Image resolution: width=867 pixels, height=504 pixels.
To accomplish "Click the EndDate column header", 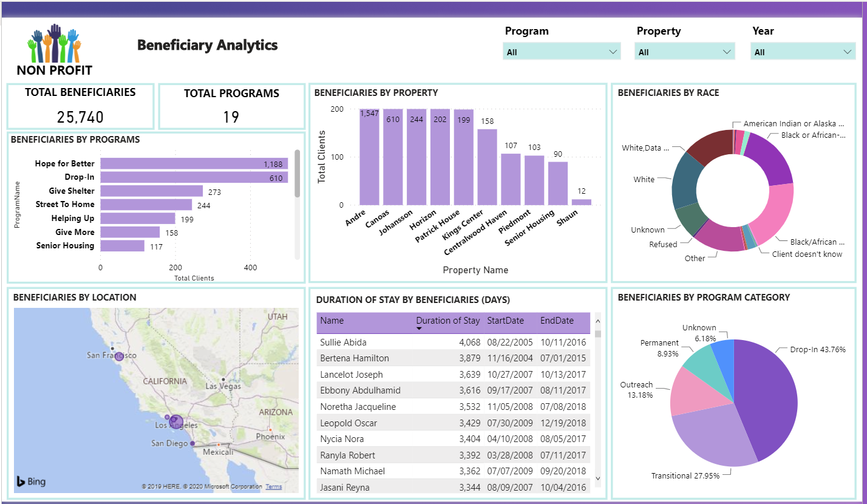I will click(557, 321).
